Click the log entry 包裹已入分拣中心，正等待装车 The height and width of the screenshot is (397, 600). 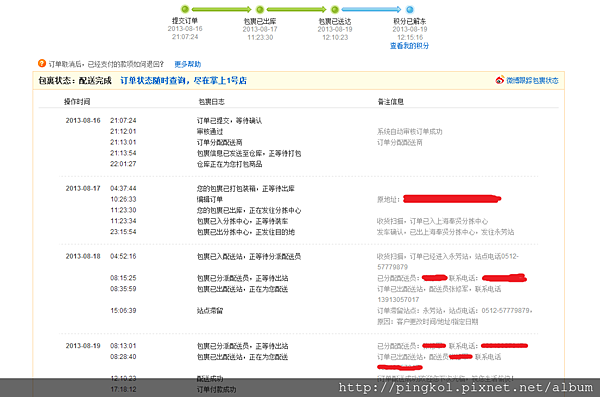242,221
